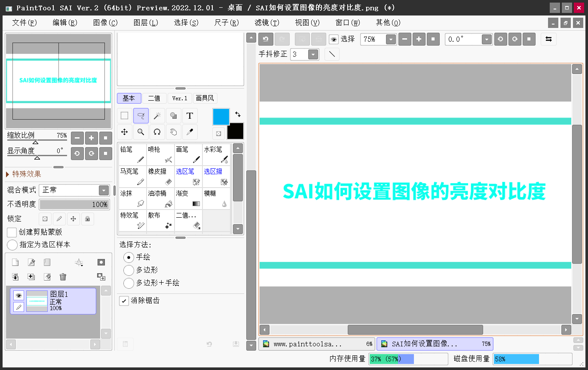This screenshot has width=588, height=370.
Task: Flip canvas view horizontally
Action: (548, 39)
